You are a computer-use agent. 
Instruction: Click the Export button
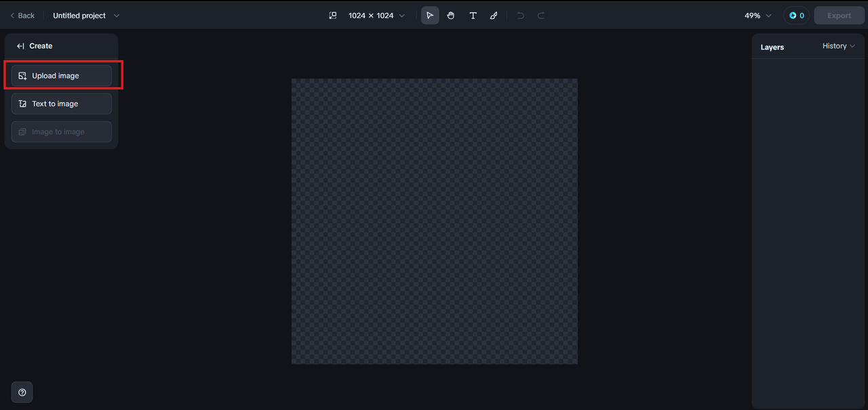tap(839, 16)
